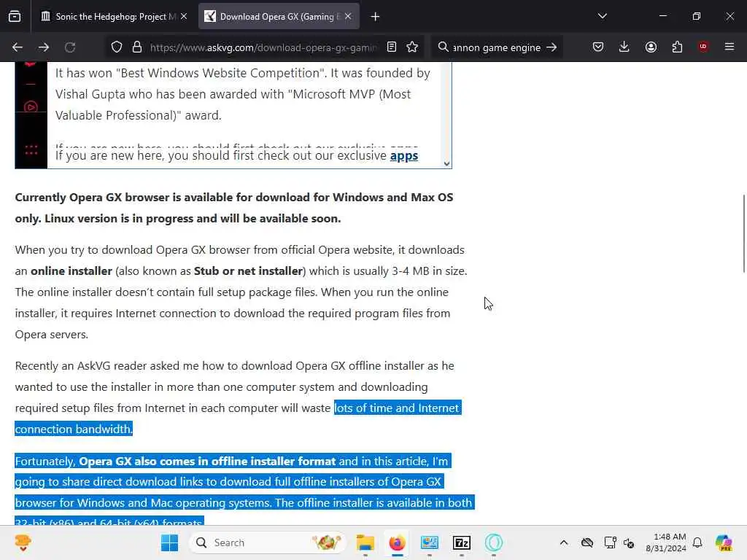747x560 pixels.
Task: Open the Windows Start menu
Action: click(169, 542)
